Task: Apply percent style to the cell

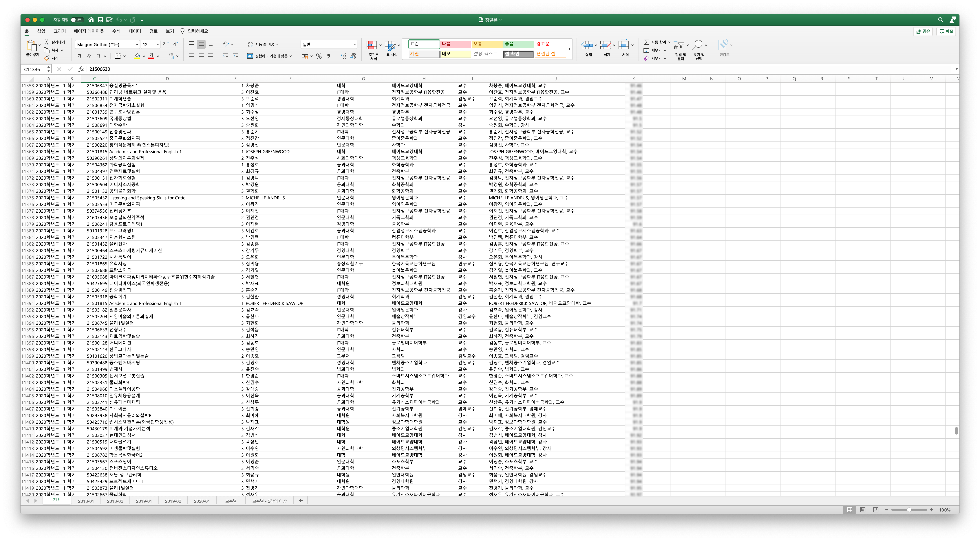Action: click(319, 56)
